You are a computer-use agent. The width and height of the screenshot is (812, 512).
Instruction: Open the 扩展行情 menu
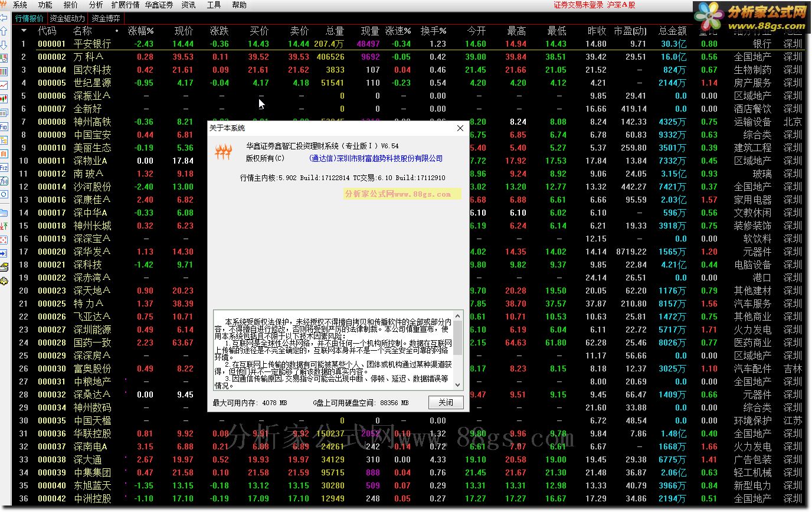125,5
